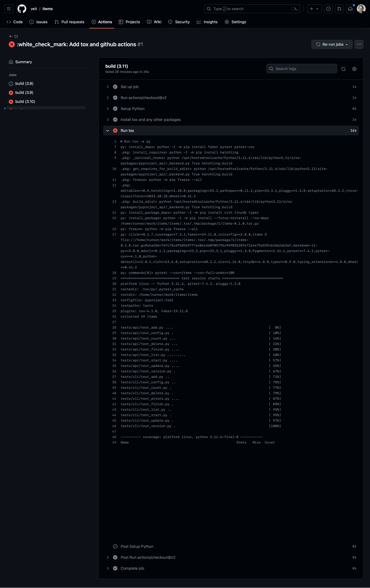Go to the GitHub homepage logo
Screen dimensions: 370x588
pos(22,9)
